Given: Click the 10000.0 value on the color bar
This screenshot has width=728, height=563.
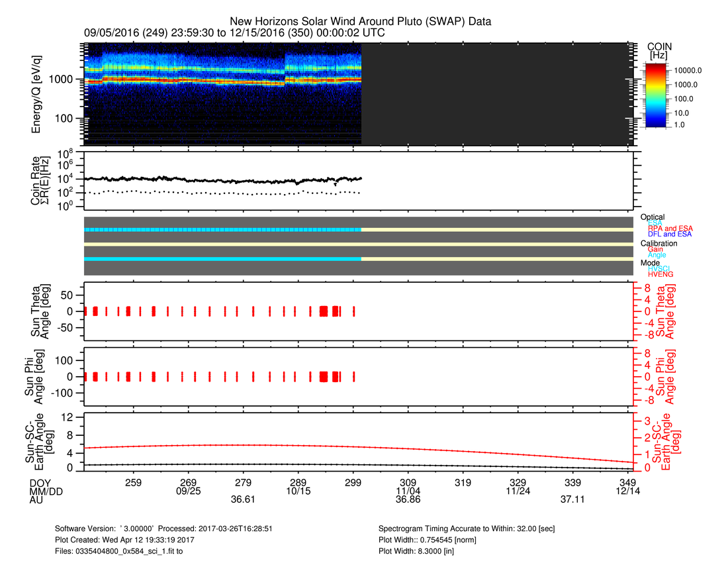Looking at the screenshot, I should coord(684,70).
